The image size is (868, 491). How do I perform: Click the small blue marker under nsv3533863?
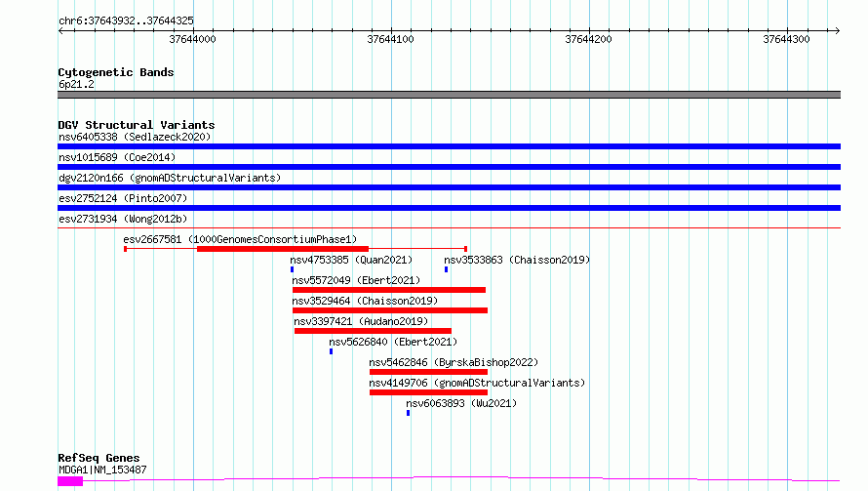pos(446,269)
